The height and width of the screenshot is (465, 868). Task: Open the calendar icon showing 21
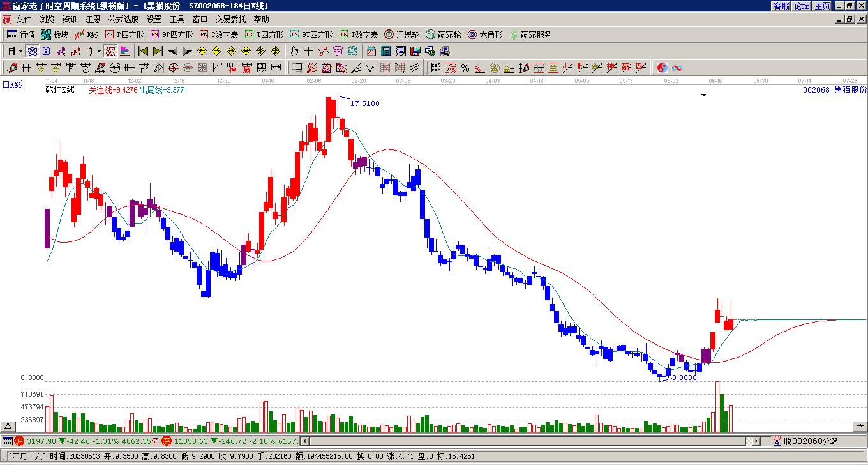click(x=371, y=51)
